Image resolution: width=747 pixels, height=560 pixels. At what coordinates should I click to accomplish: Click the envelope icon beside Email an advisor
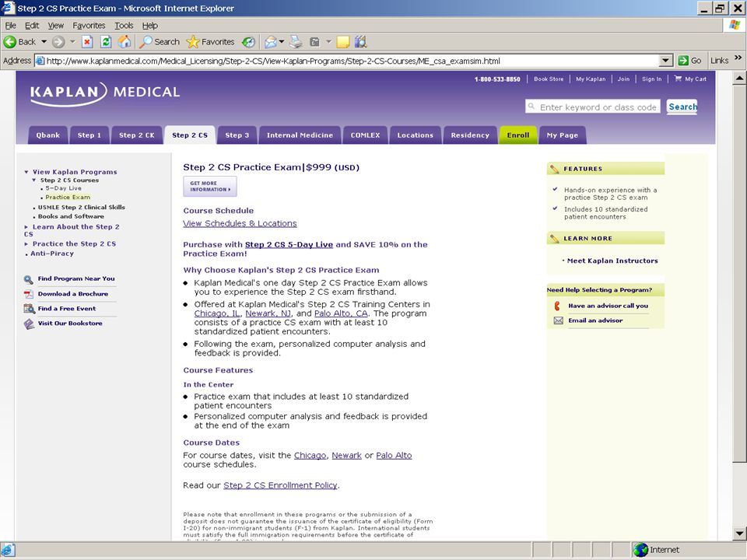coord(559,320)
